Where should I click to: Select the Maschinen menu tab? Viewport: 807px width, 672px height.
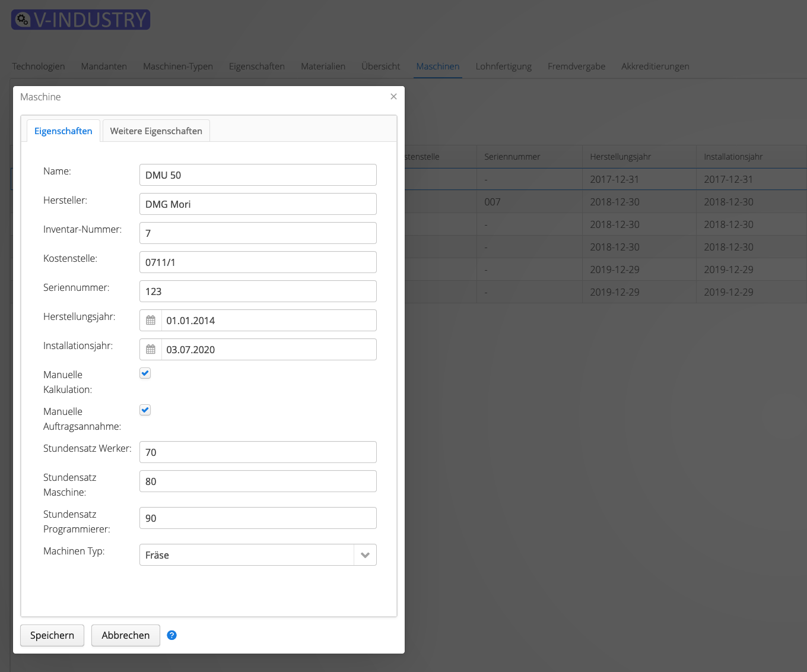438,66
